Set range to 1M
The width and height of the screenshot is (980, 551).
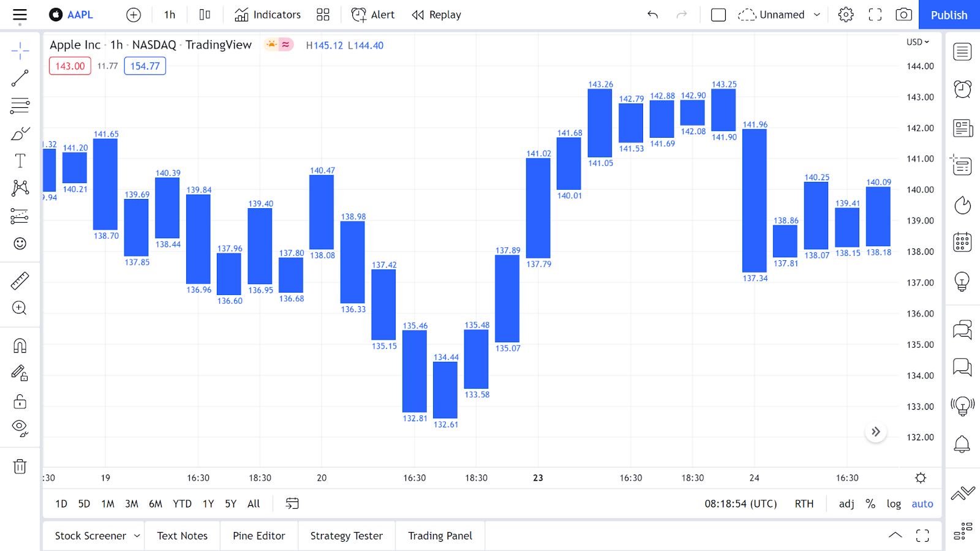(108, 504)
